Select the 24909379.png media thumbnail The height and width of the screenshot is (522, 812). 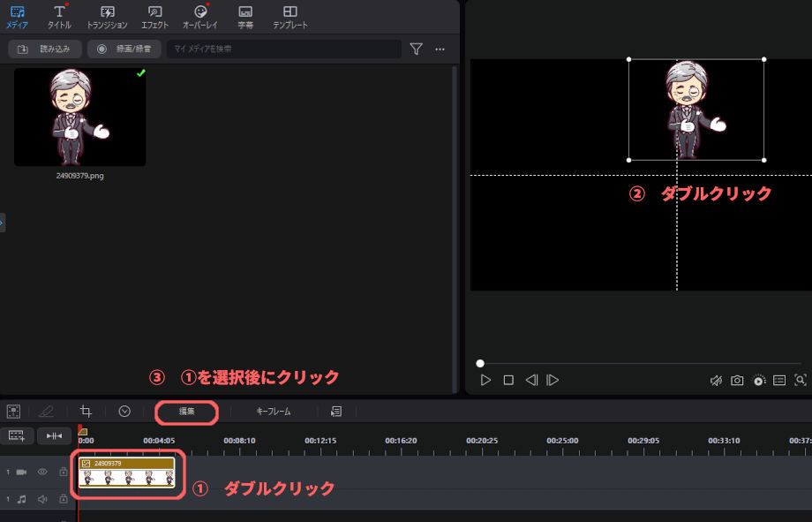pyautogui.click(x=80, y=117)
